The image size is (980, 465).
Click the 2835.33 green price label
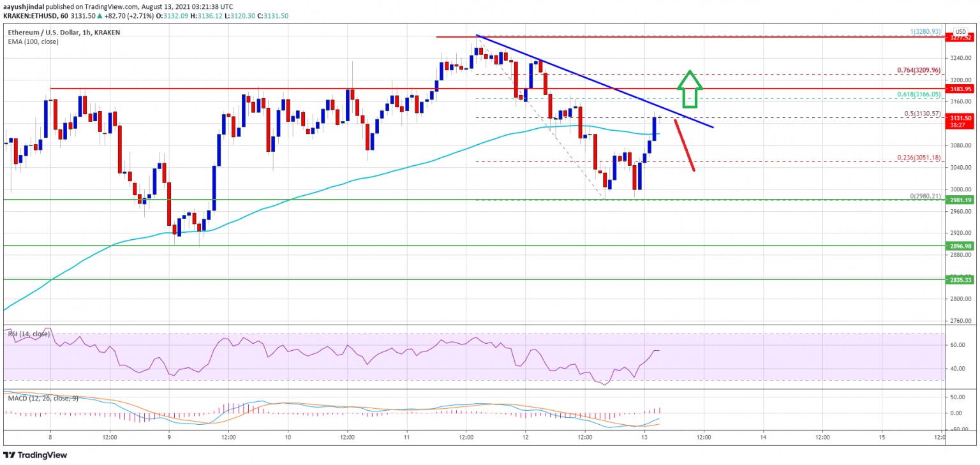[x=960, y=279]
